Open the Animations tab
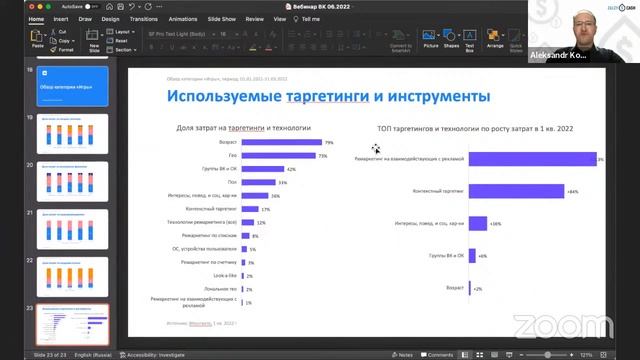 182,19
